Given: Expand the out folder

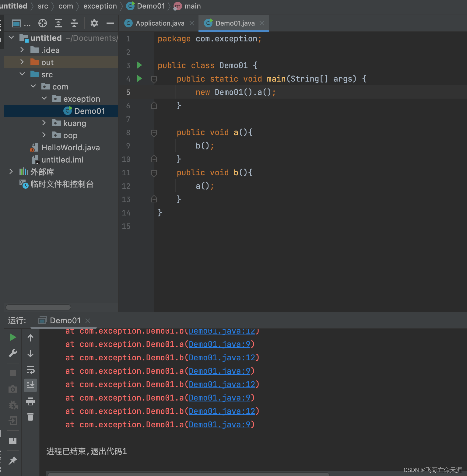Looking at the screenshot, I should point(22,62).
